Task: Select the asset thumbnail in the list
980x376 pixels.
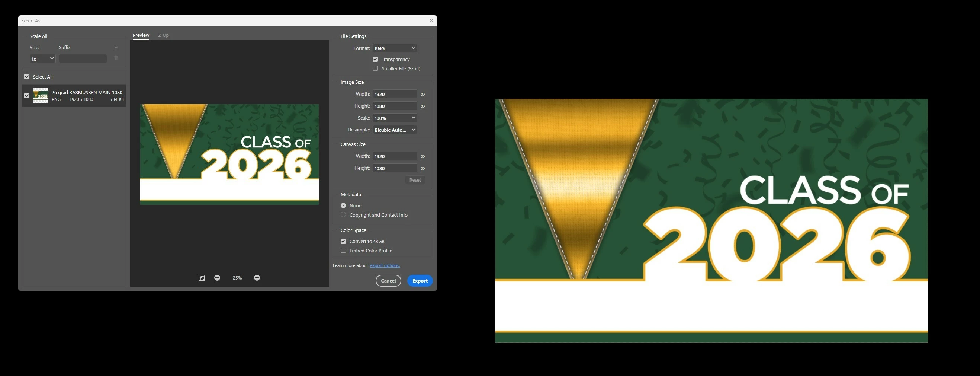Action: pyautogui.click(x=40, y=96)
